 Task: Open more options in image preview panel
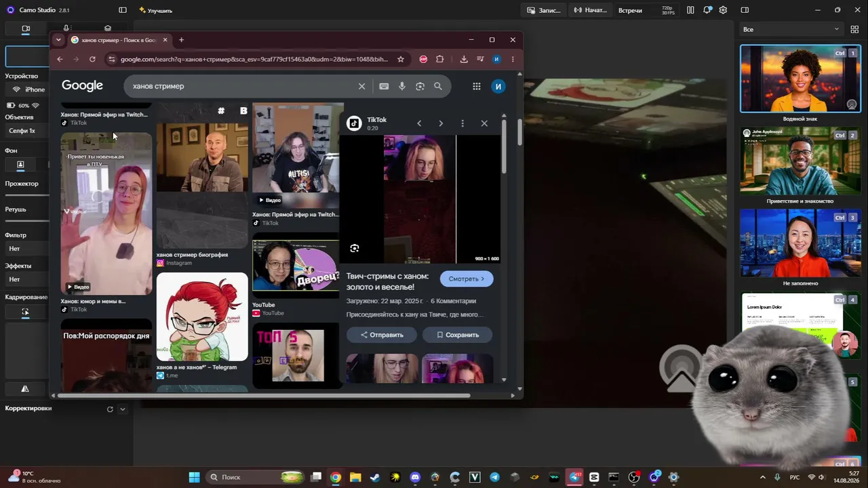[x=462, y=123]
